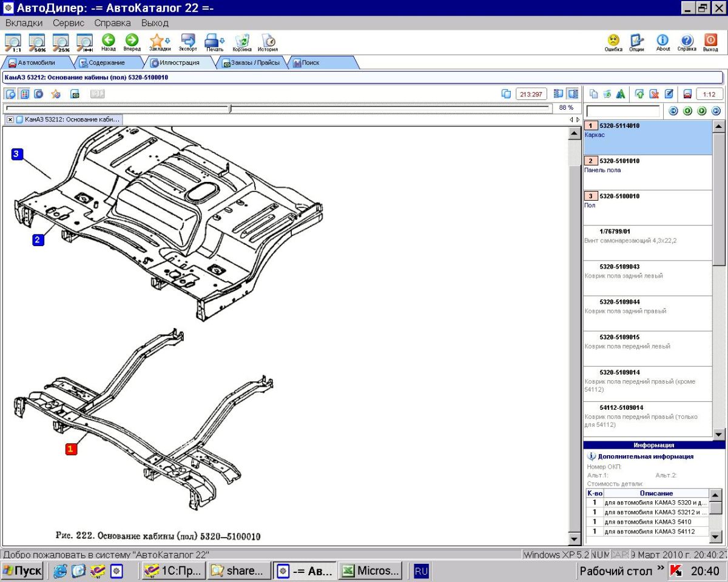This screenshot has width=728, height=582.
Task: Set zoom to 25% with magnifier icon
Action: point(61,42)
